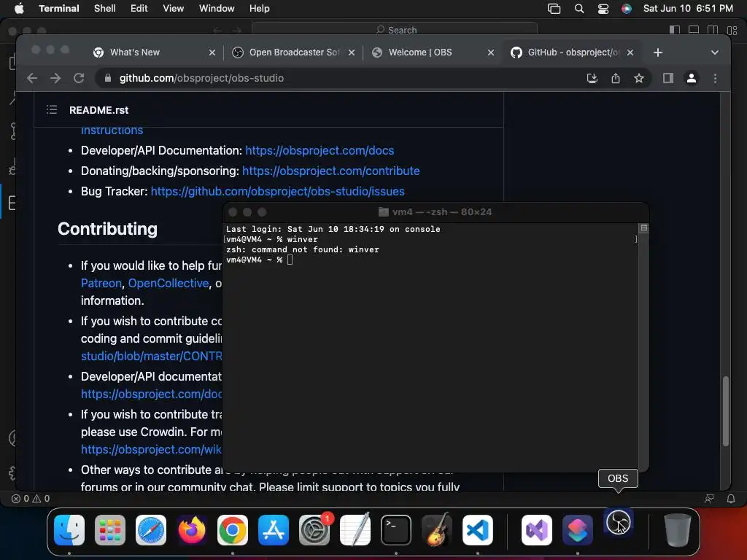Image resolution: width=747 pixels, height=560 pixels.
Task: Switch to Open Broadcaster Software tab
Action: (294, 52)
